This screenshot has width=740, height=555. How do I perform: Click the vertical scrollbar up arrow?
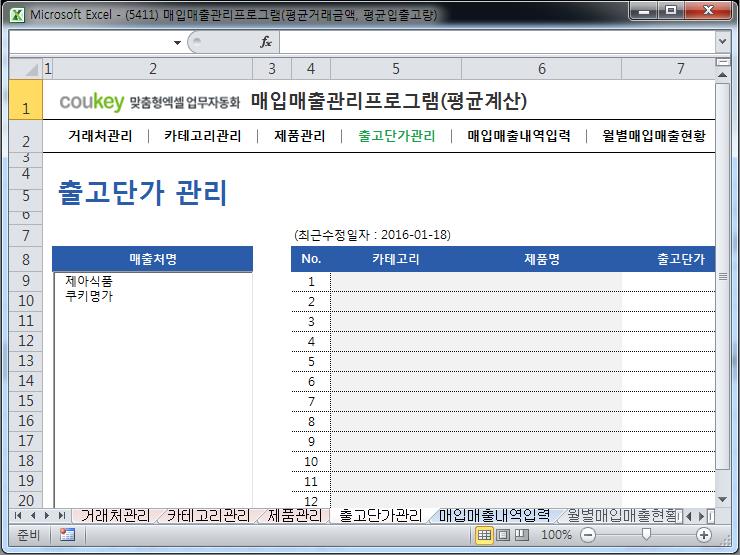pos(722,75)
